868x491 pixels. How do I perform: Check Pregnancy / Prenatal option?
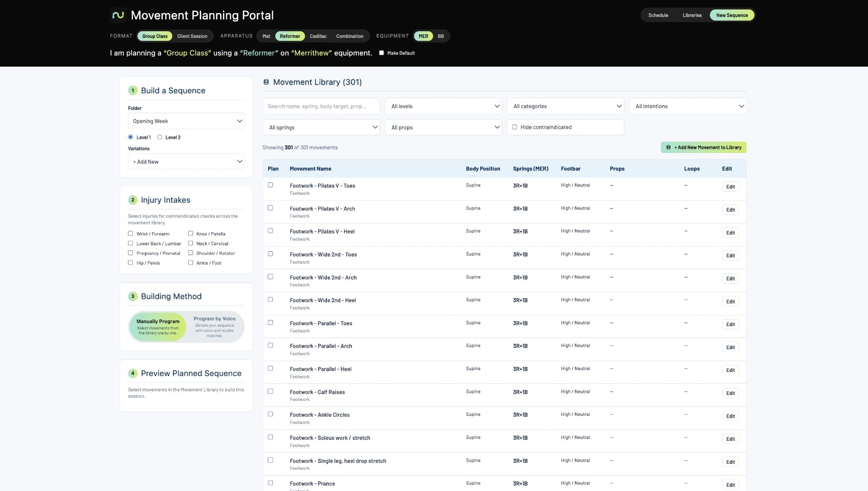(131, 253)
